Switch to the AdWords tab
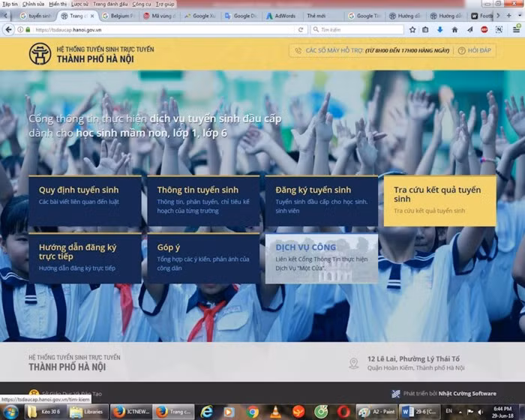Image resolution: width=525 pixels, height=420 pixels. (283, 16)
